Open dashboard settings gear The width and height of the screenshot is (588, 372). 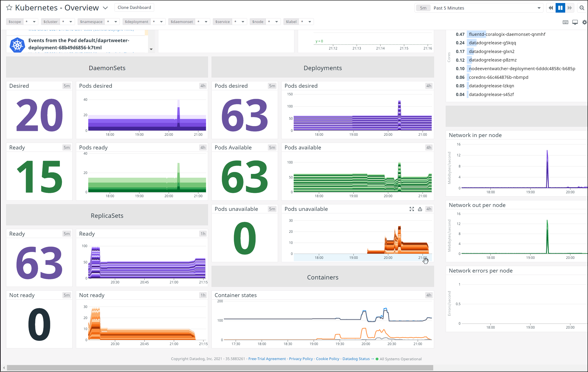(585, 22)
